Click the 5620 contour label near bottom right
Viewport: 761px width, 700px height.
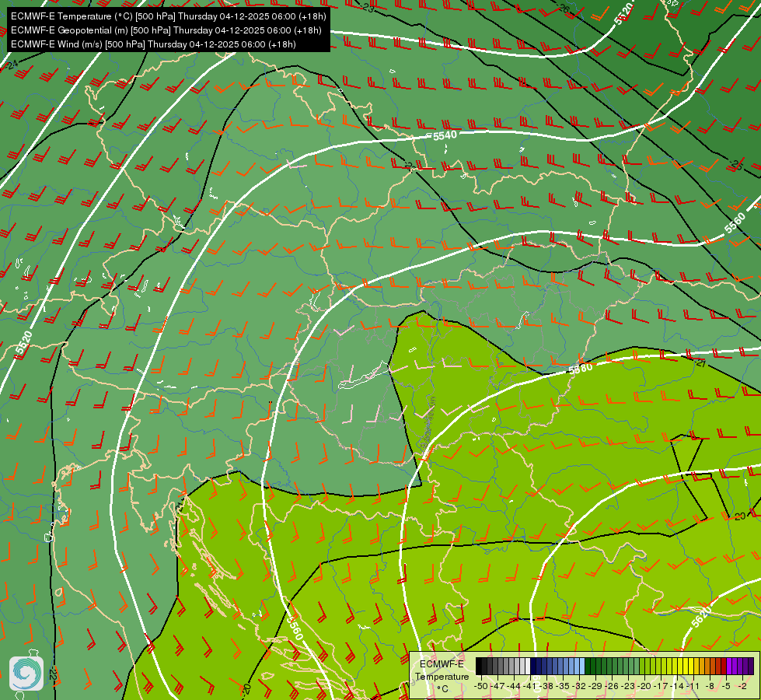click(x=701, y=617)
